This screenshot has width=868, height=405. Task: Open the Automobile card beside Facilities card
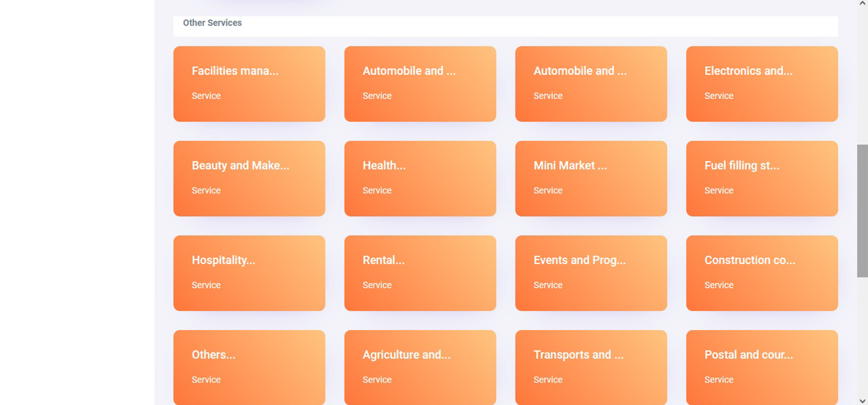pos(420,84)
